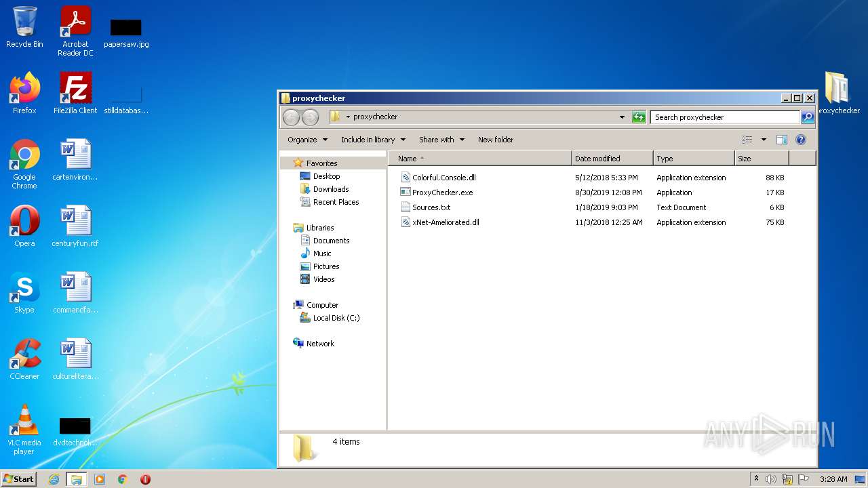Screen dimensions: 868x488
Task: Open the network tray icon
Action: click(787, 479)
